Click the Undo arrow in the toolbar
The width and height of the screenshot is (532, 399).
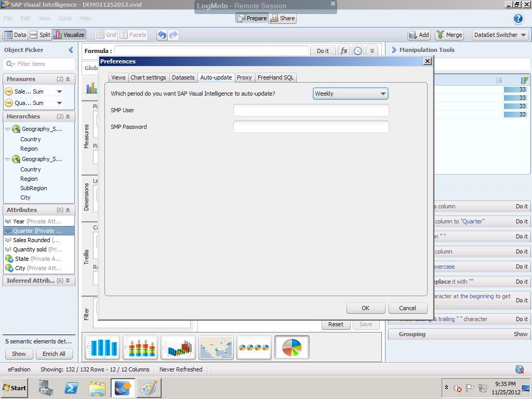click(x=162, y=35)
